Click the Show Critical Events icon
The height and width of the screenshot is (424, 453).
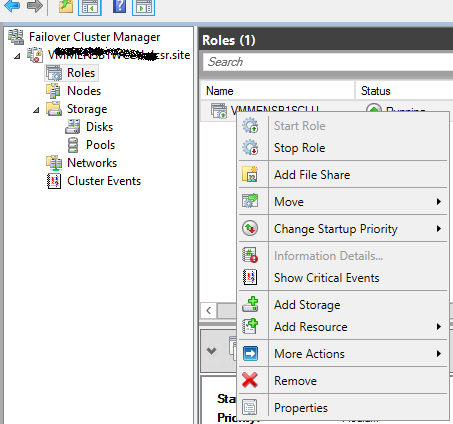(250, 277)
